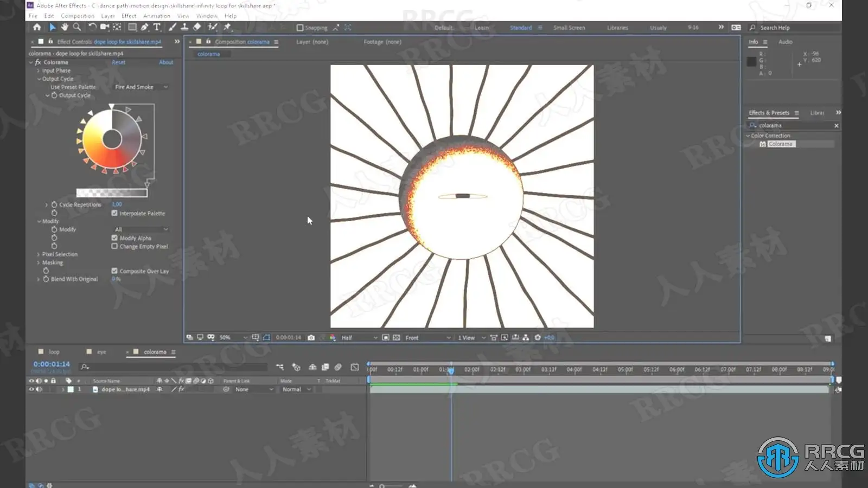Select the Rotation tool
Screen dimensions: 868x488
92,27
